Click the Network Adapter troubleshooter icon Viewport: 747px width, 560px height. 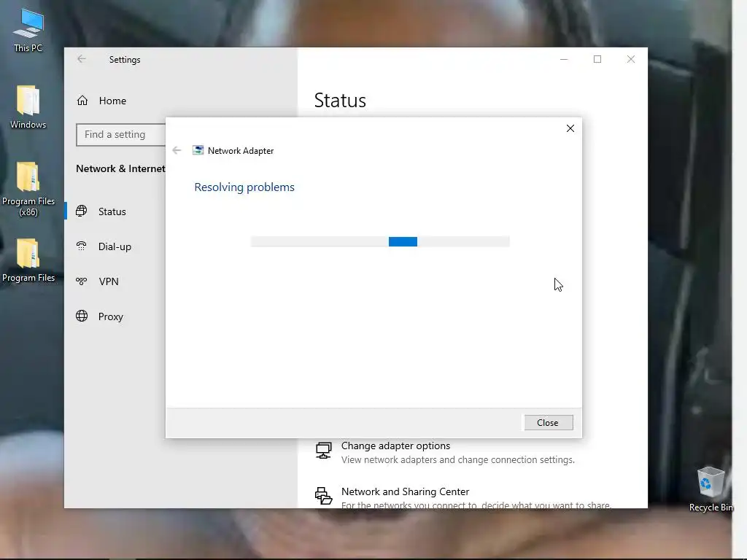pos(198,150)
